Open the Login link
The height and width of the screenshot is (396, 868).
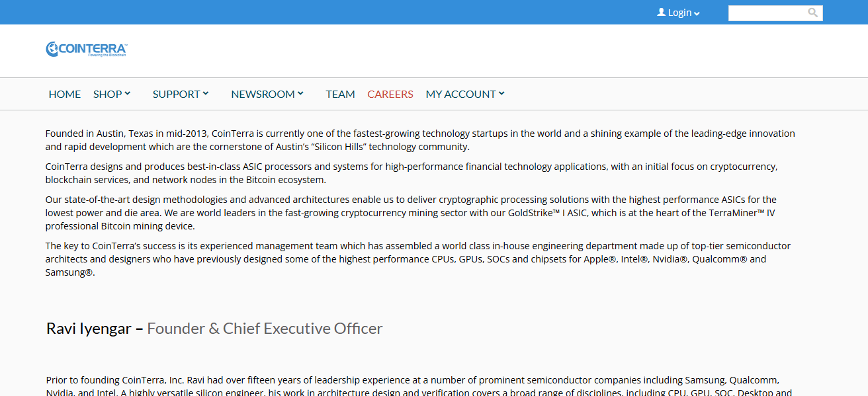tap(679, 13)
